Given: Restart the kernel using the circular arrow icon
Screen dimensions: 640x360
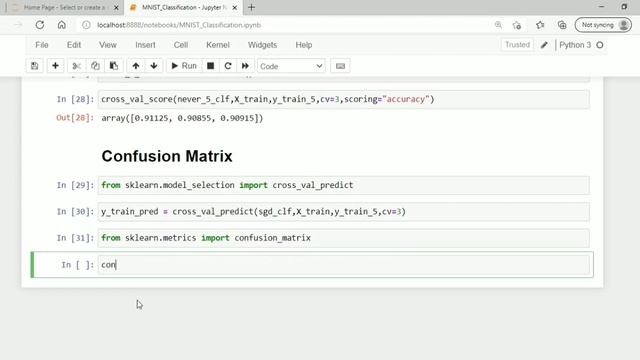Looking at the screenshot, I should tap(228, 66).
